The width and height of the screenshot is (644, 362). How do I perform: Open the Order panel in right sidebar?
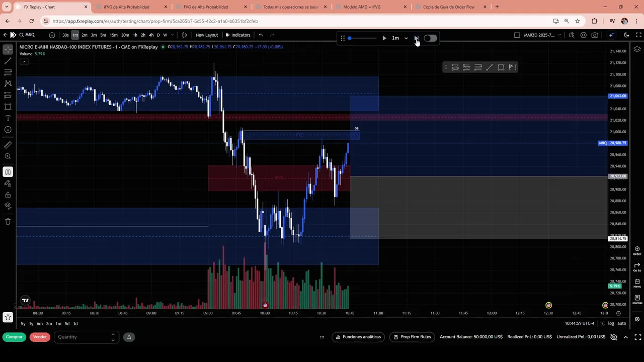coord(637,250)
